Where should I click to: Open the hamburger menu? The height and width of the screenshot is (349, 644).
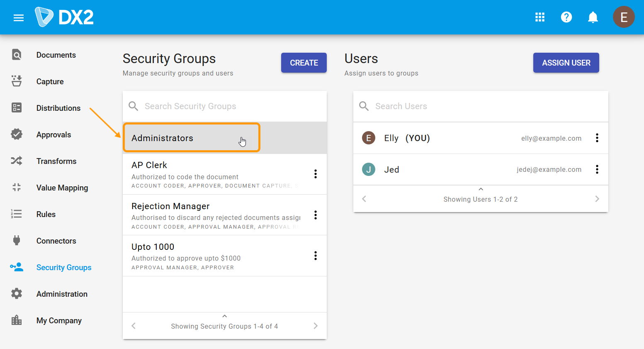click(x=19, y=17)
